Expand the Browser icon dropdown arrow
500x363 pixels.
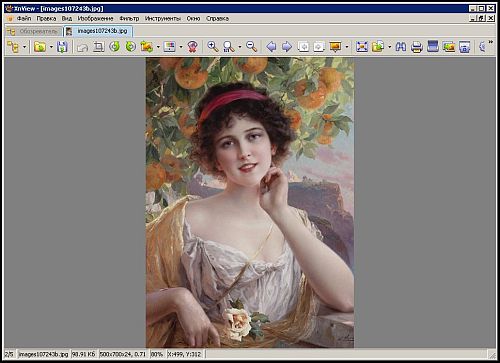24,47
